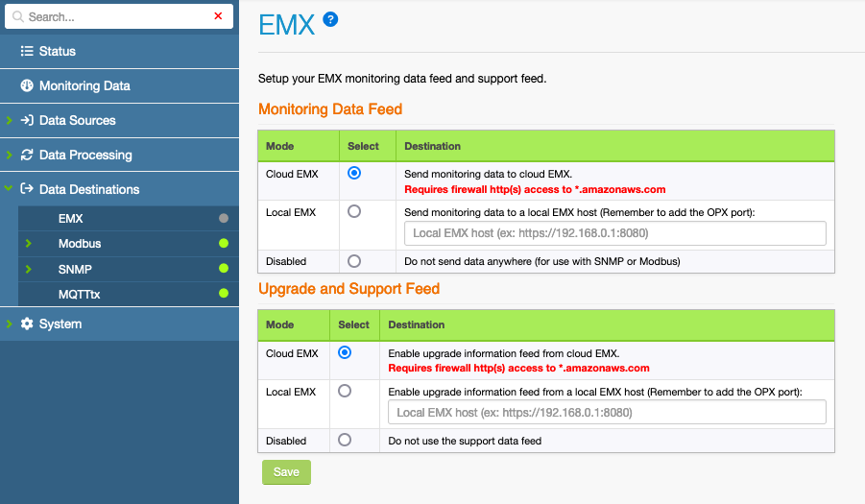
Task: Select Local EMX for Monitoring Data Feed
Action: (354, 211)
